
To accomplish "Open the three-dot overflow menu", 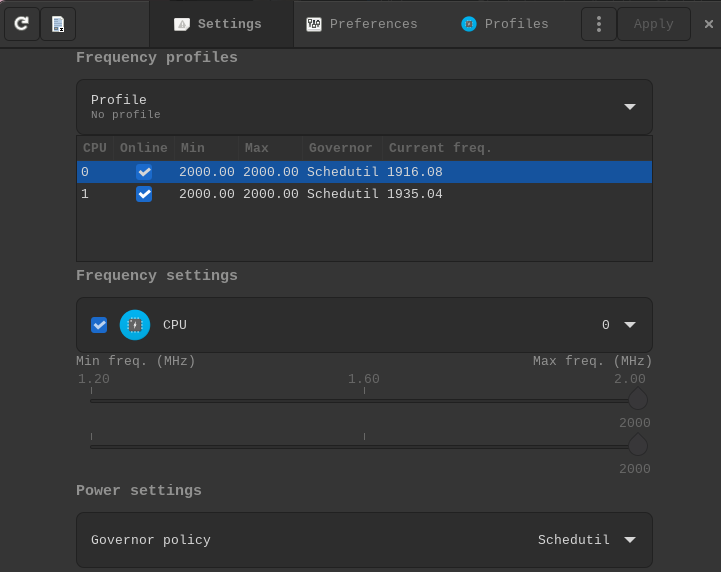I will point(598,24).
